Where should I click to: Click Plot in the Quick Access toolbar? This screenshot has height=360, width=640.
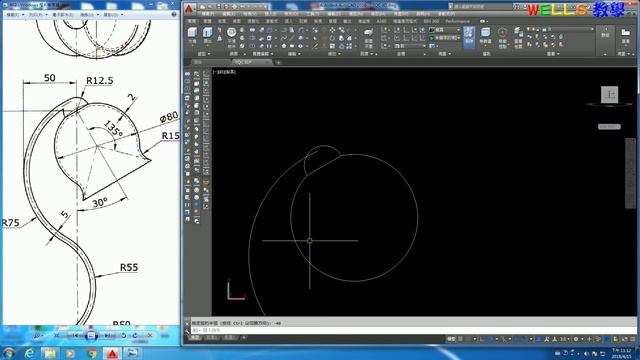235,7
